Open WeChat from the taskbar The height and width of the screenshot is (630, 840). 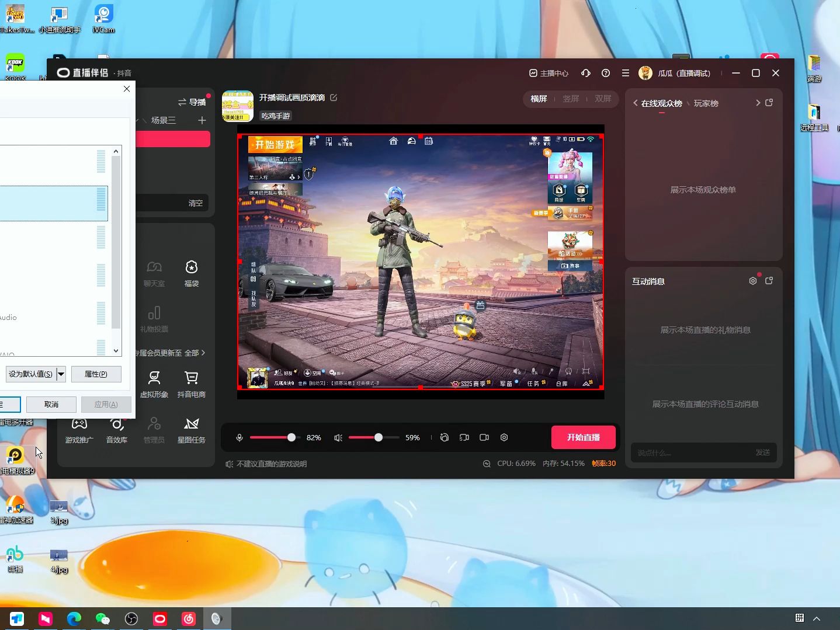[103, 619]
